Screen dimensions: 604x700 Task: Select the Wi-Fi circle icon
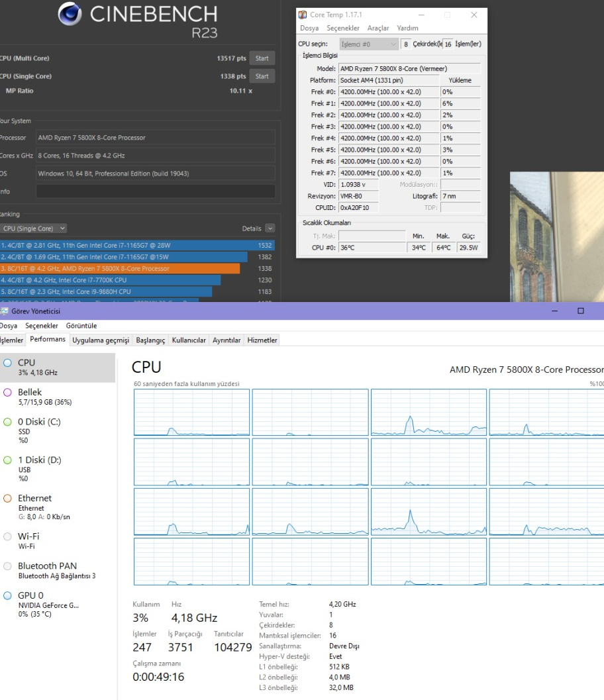tap(7, 536)
